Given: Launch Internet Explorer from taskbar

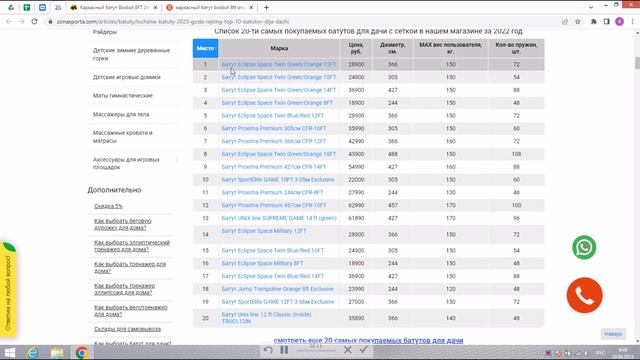Looking at the screenshot, I should 33,353.
